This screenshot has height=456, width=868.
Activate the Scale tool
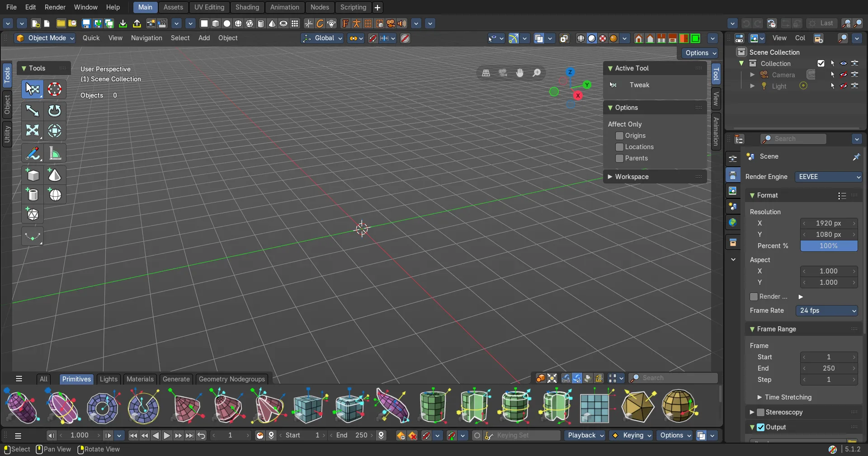[33, 131]
